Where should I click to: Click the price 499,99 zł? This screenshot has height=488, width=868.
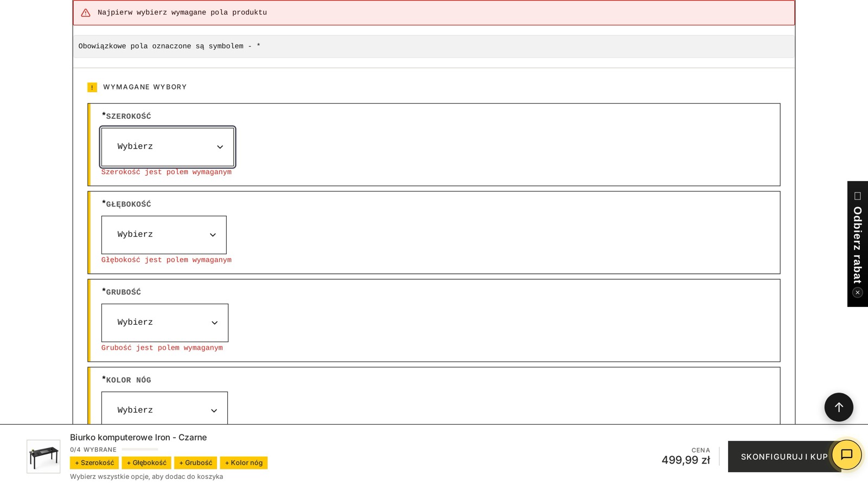pos(686,460)
